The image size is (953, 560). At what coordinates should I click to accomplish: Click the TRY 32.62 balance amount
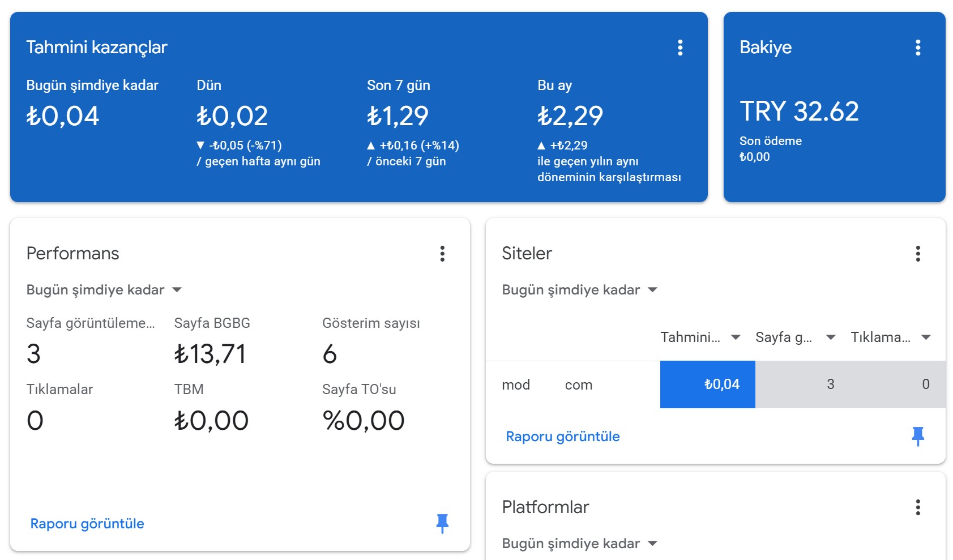point(800,112)
